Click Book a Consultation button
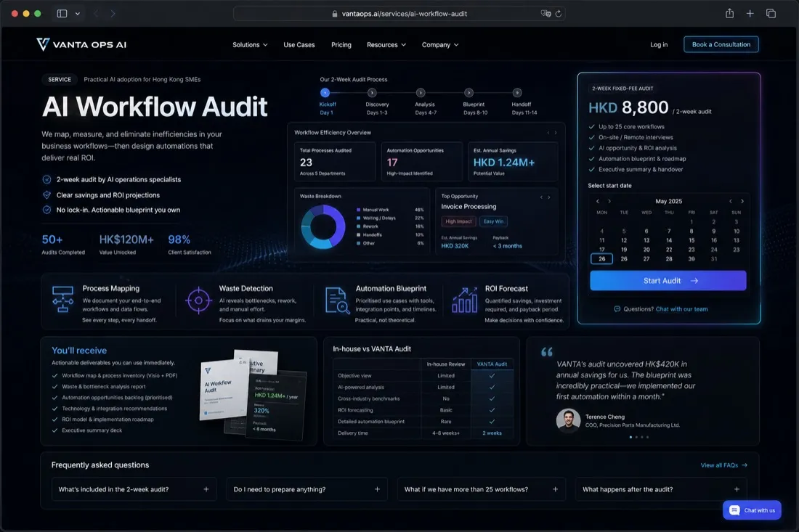The height and width of the screenshot is (532, 799). point(721,44)
